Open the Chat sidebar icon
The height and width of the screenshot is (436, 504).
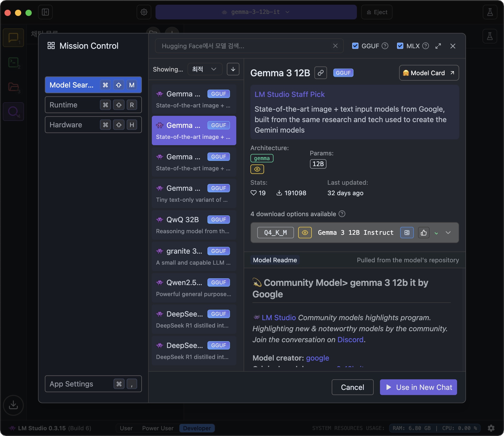[x=13, y=38]
